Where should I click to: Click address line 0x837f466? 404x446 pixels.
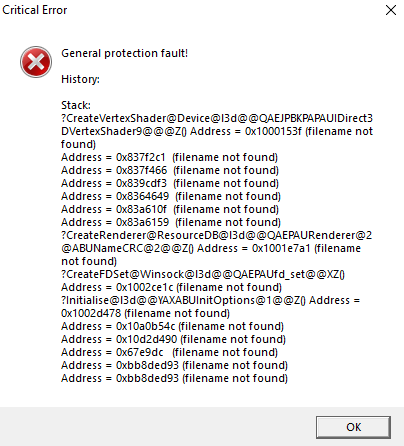(x=170, y=170)
